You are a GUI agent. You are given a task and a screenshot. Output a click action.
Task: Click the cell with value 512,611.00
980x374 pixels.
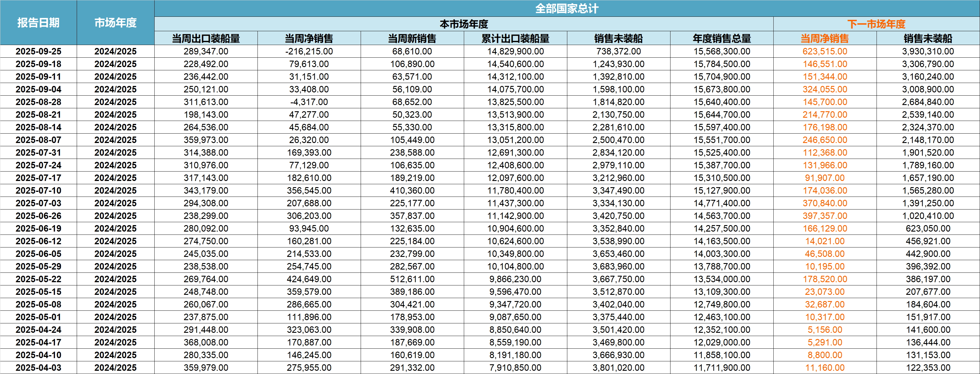click(x=412, y=279)
